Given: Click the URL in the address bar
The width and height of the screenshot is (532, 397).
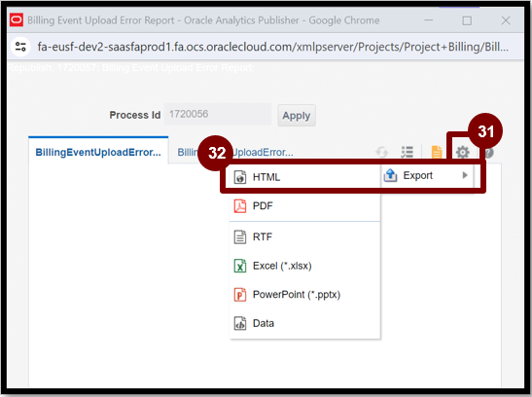Looking at the screenshot, I should 272,47.
